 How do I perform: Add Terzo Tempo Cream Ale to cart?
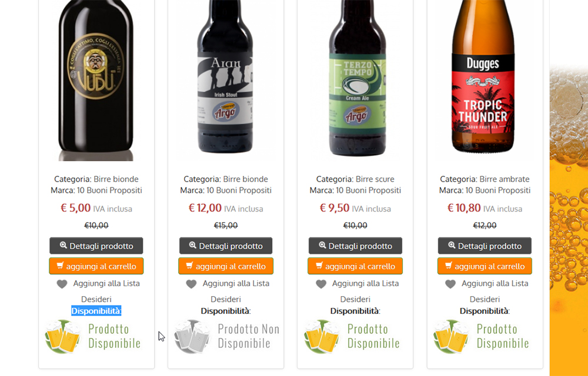pyautogui.click(x=355, y=266)
